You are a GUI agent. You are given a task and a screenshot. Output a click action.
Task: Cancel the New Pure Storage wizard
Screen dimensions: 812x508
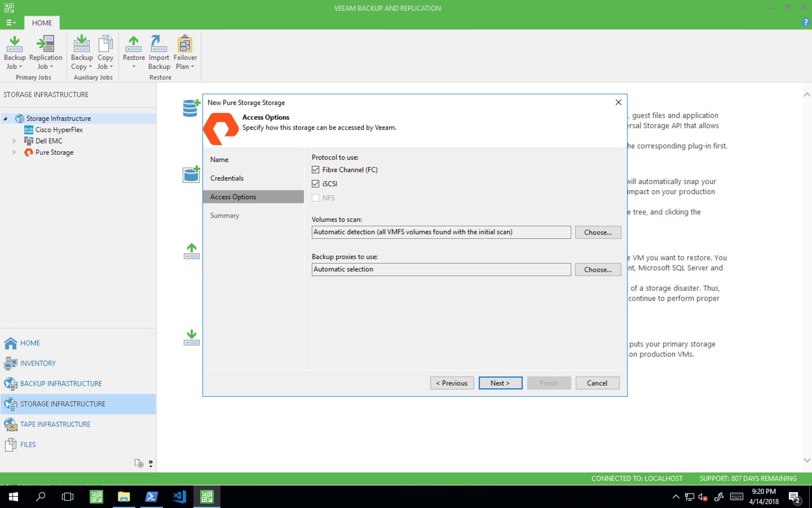(597, 383)
